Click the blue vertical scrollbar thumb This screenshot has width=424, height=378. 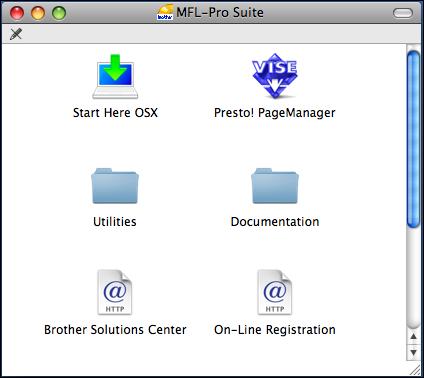(x=414, y=139)
